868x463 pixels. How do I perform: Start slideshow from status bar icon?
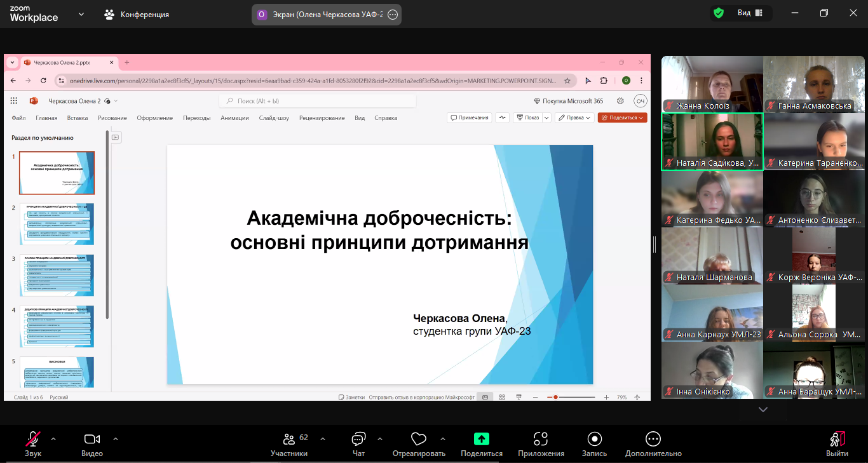519,397
